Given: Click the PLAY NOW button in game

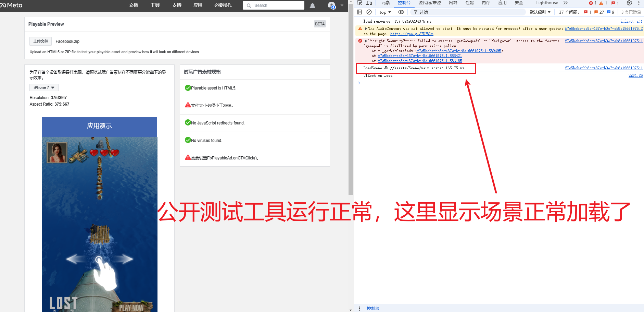Looking at the screenshot, I should [131, 307].
